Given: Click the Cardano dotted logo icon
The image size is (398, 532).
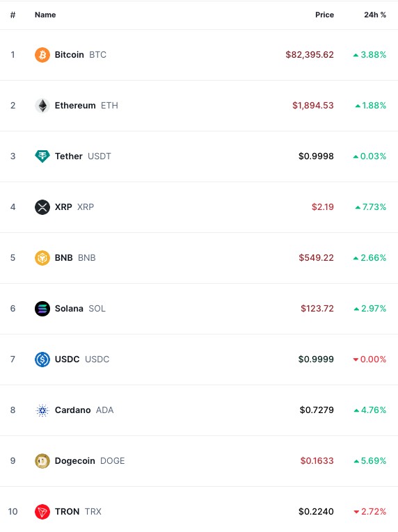Looking at the screenshot, I should coord(42,410).
